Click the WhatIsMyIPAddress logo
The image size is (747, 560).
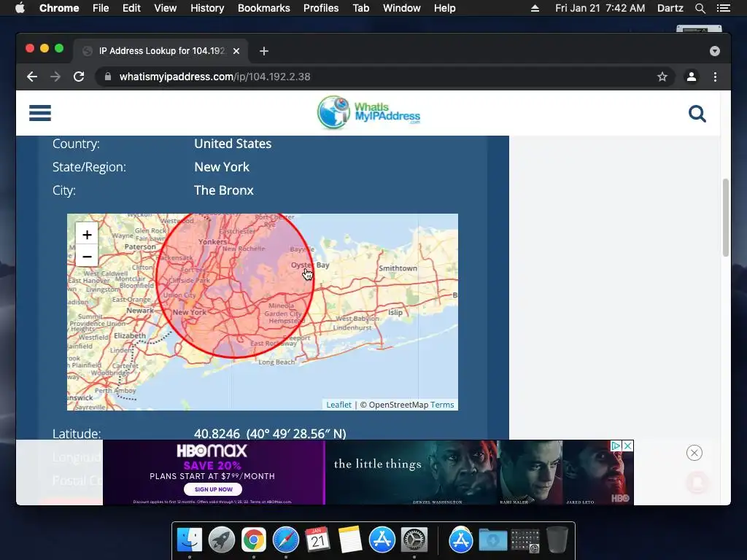coord(368,113)
